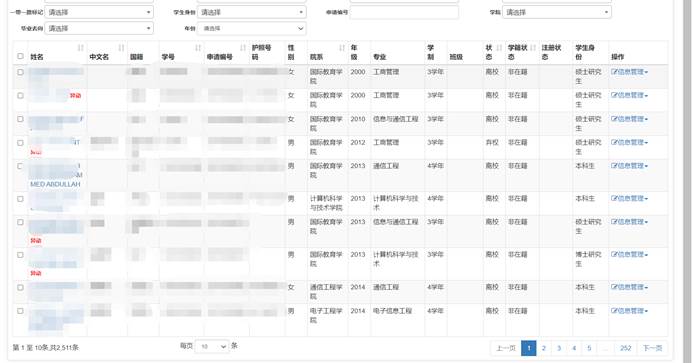Select the checkbox of the 电子工程学院 row

click(x=20, y=311)
